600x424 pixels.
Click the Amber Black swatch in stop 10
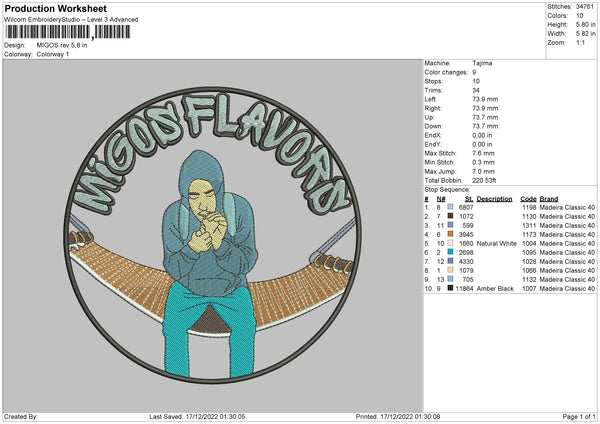tap(450, 288)
